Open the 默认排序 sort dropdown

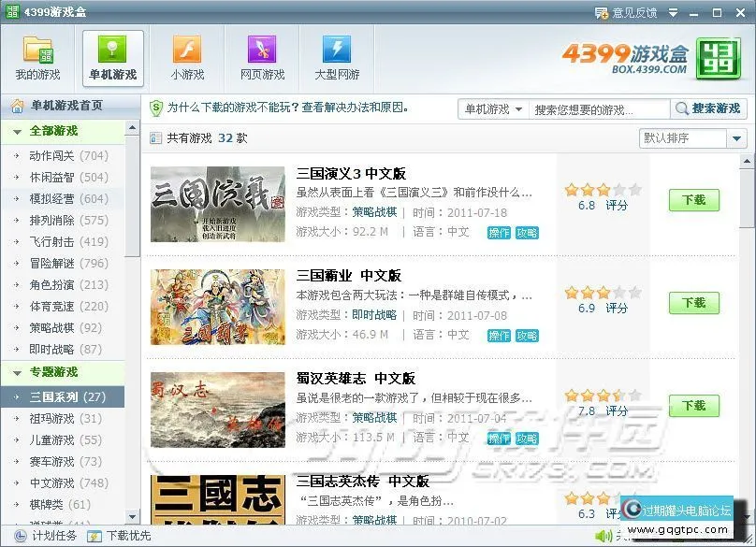pos(737,138)
